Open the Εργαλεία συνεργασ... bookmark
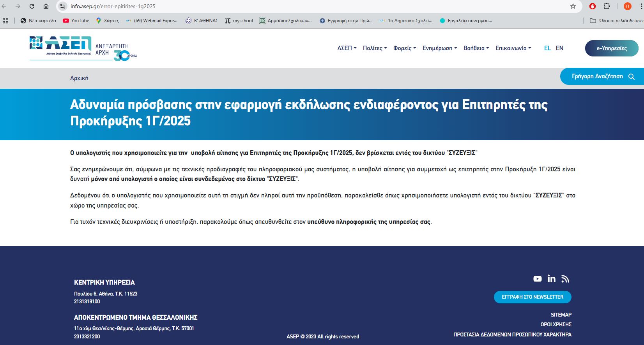644x345 pixels. click(466, 21)
